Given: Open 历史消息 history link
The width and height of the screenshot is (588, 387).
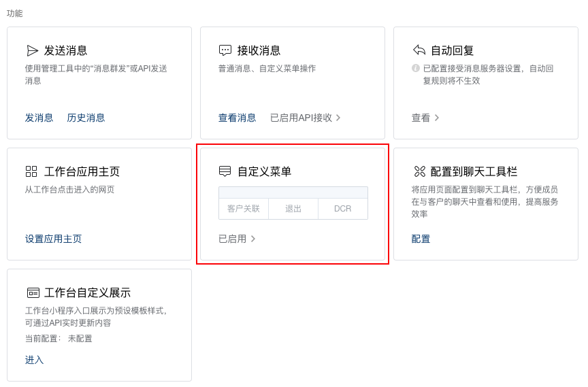Looking at the screenshot, I should (86, 118).
